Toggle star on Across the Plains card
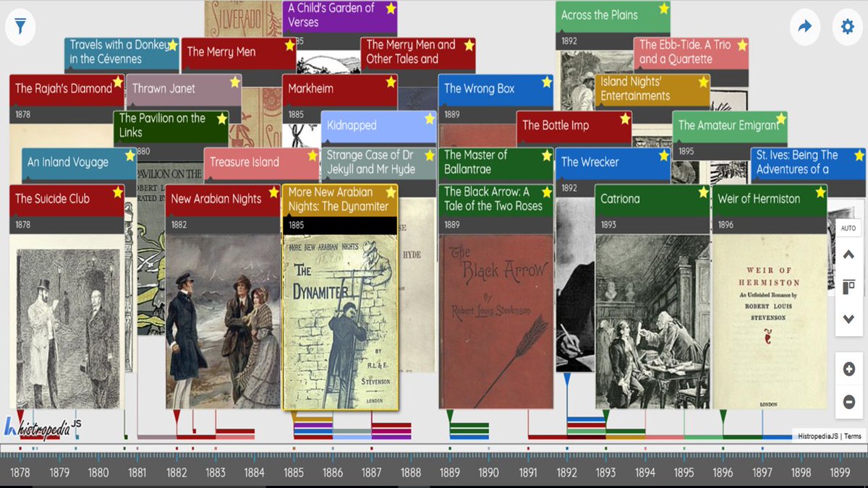Image resolution: width=868 pixels, height=488 pixels. 664,9
